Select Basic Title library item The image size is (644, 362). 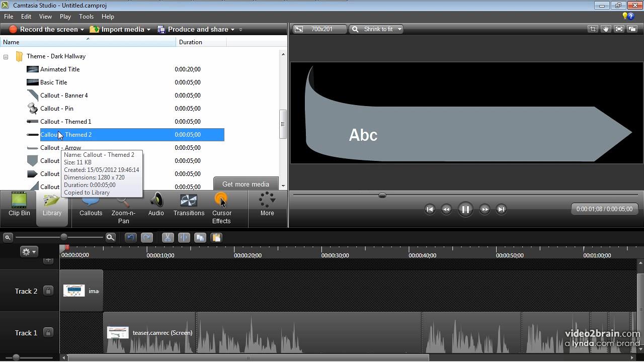[53, 82]
